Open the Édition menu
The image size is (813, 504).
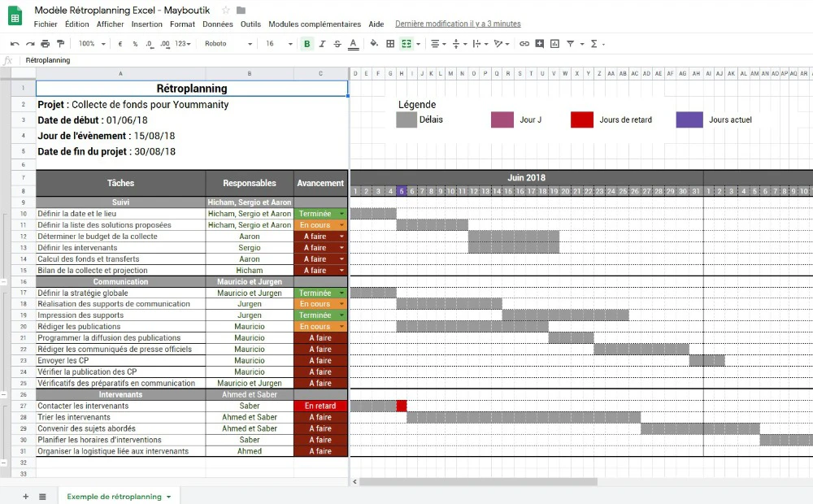(76, 24)
